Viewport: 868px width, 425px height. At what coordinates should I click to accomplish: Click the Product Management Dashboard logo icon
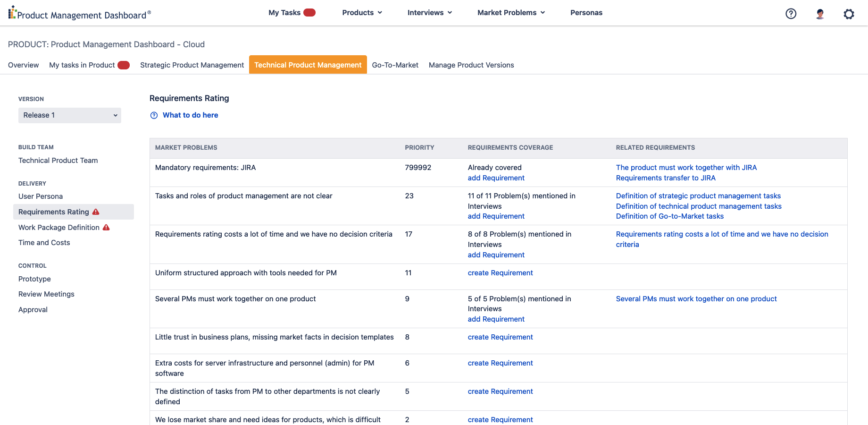[x=12, y=13]
